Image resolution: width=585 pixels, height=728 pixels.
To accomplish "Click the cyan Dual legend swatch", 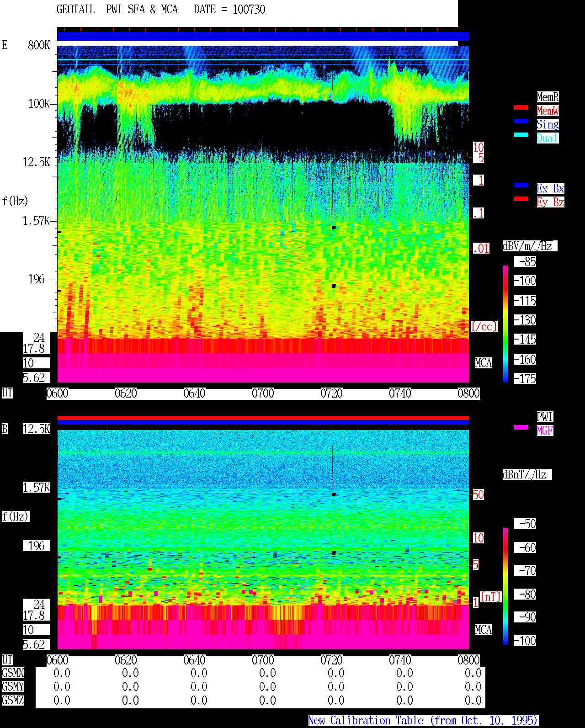I will point(521,135).
